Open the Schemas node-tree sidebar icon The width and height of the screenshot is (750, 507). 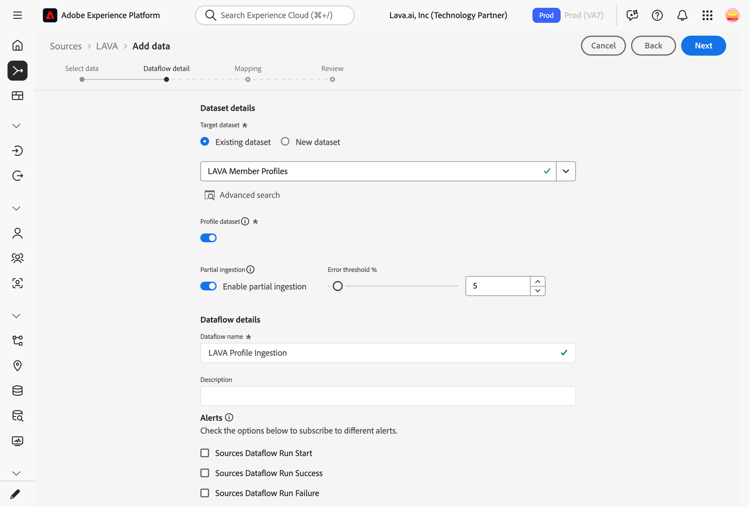[17, 341]
